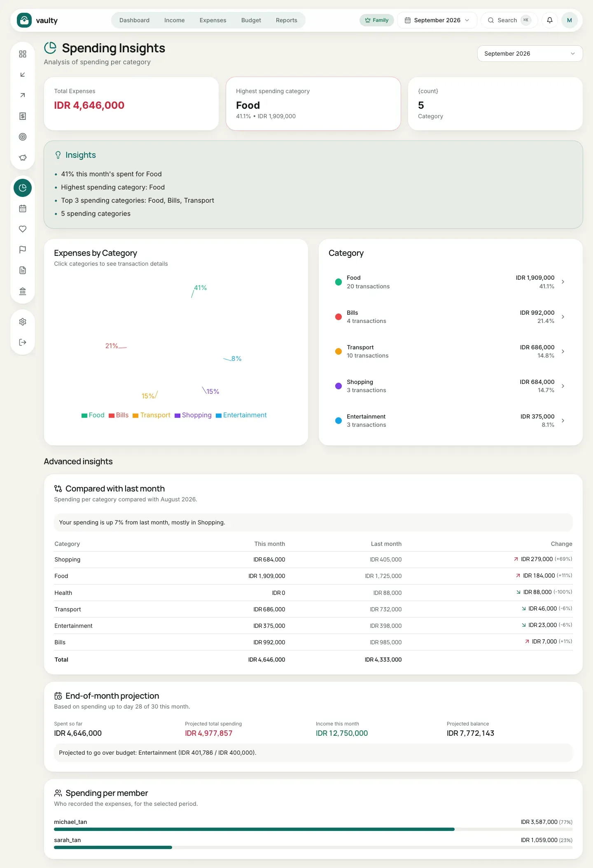This screenshot has height=868, width=593.
Task: Click the Bills row IDR 985,000 last month
Action: click(386, 642)
